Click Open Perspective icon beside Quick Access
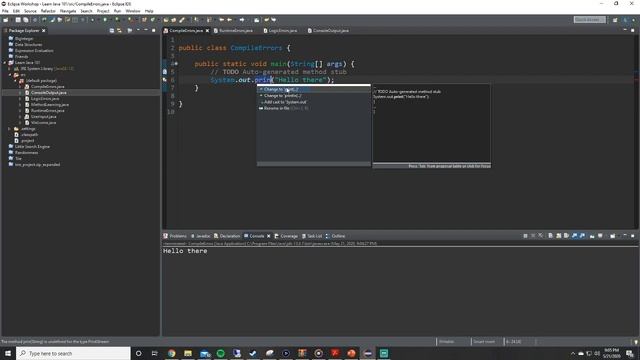Screen dimensions: 640x360 [x=615, y=20]
